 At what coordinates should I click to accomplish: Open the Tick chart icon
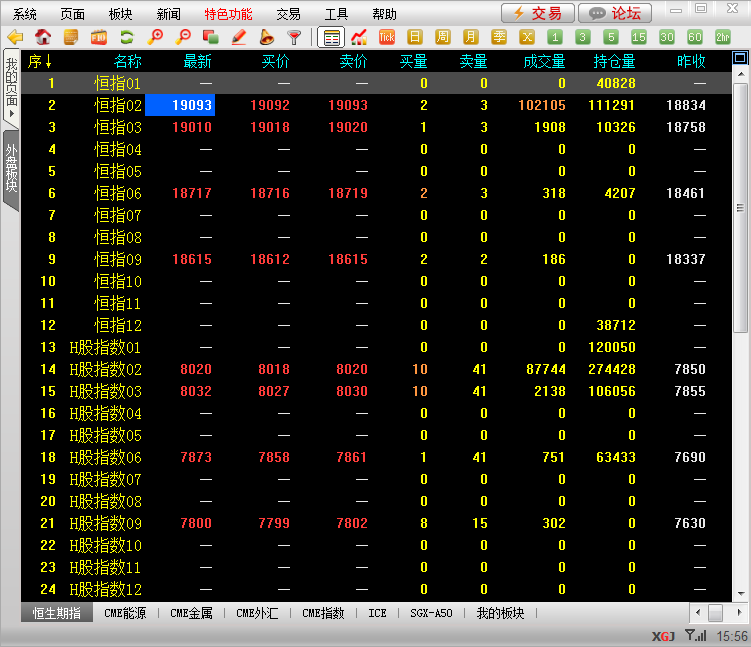386,38
